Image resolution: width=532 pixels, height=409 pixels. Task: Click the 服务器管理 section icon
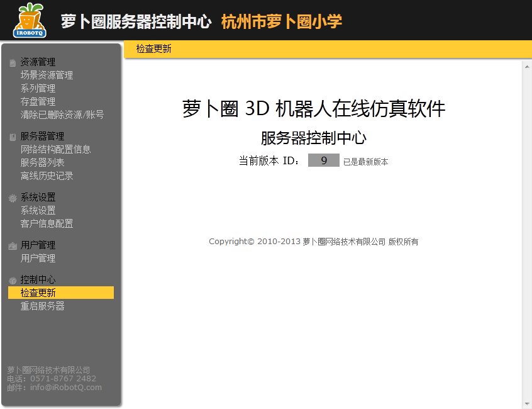tap(13, 137)
